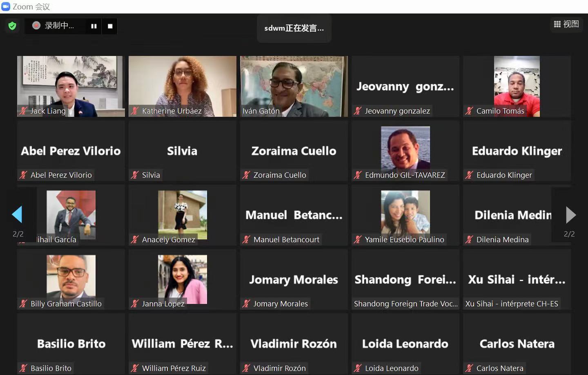Click the Zoom app icon in title bar
This screenshot has height=375, width=588.
point(6,7)
